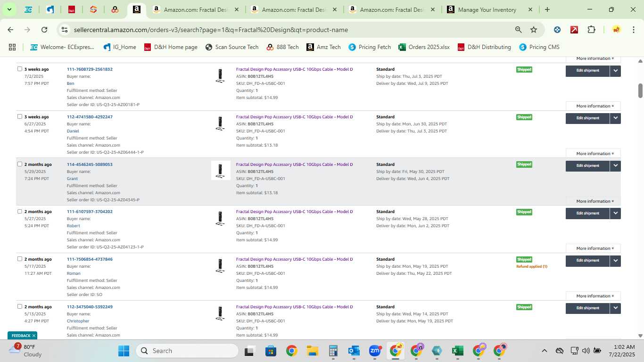Open Pricing CMS bookmark
Screen dimensions: 644x362
pyautogui.click(x=538, y=47)
